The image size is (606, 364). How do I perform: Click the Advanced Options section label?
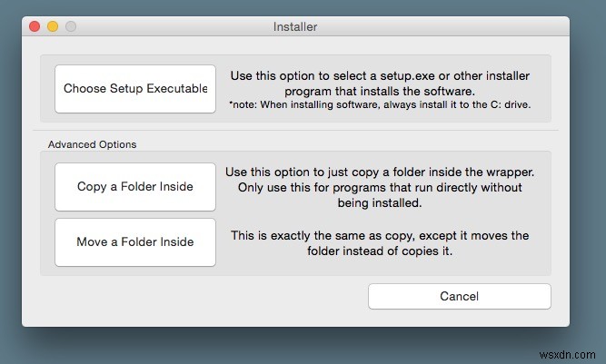92,143
